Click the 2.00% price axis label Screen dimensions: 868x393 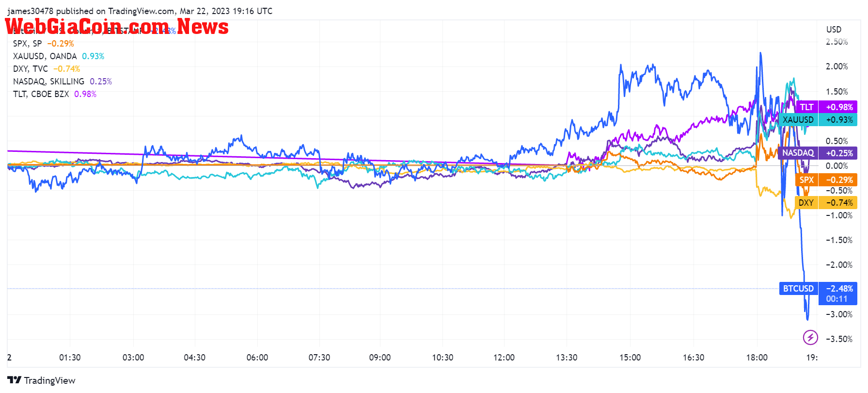(x=837, y=66)
